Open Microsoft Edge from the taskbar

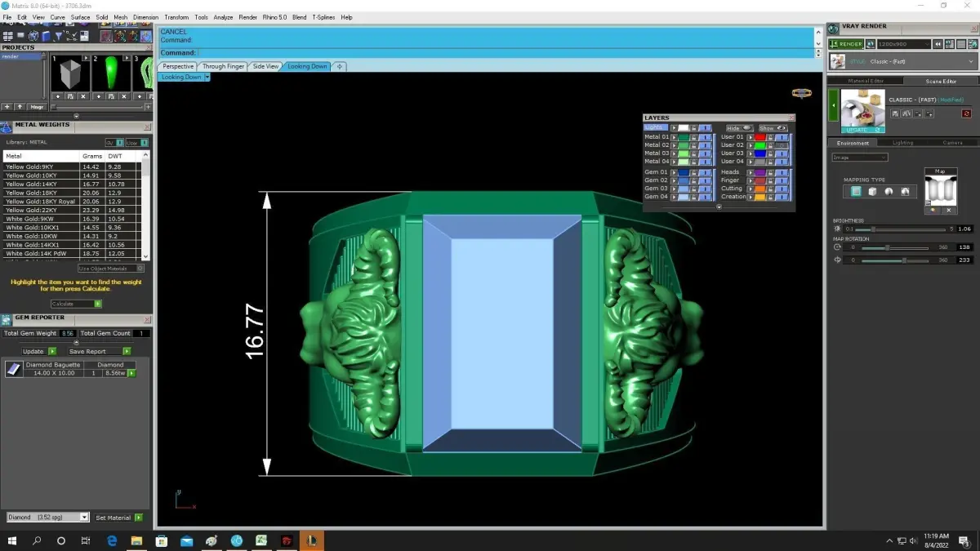click(x=111, y=540)
